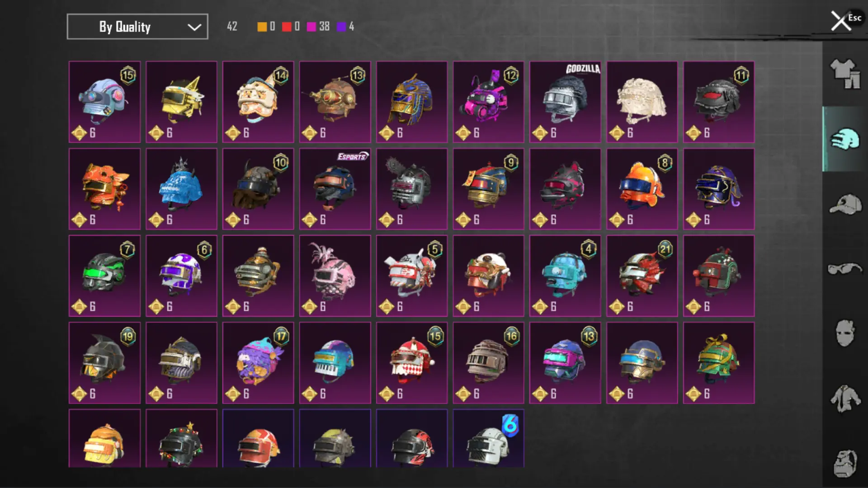Open the outfits category icon
Viewport: 868px width, 488px height.
coord(845,74)
